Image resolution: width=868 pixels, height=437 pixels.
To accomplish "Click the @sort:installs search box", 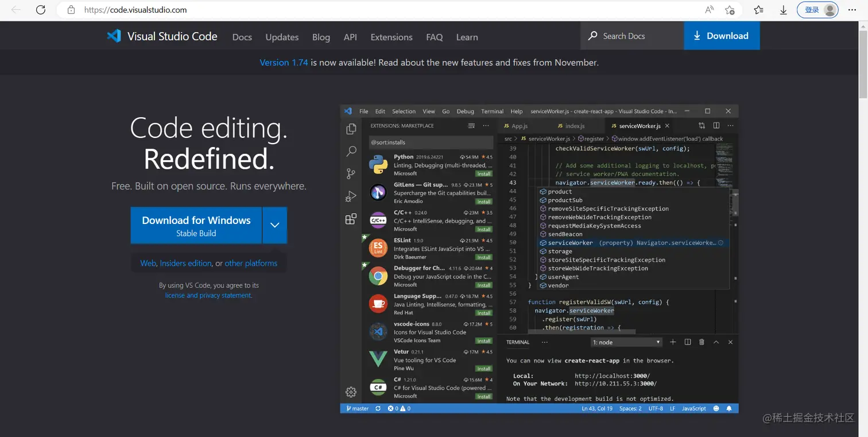I will 431,142.
